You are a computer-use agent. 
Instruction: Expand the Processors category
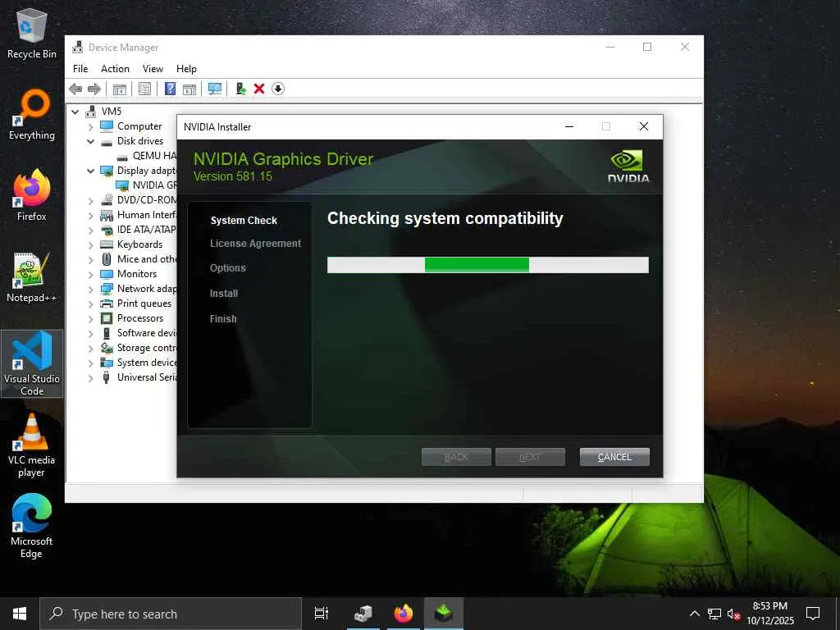tap(90, 319)
